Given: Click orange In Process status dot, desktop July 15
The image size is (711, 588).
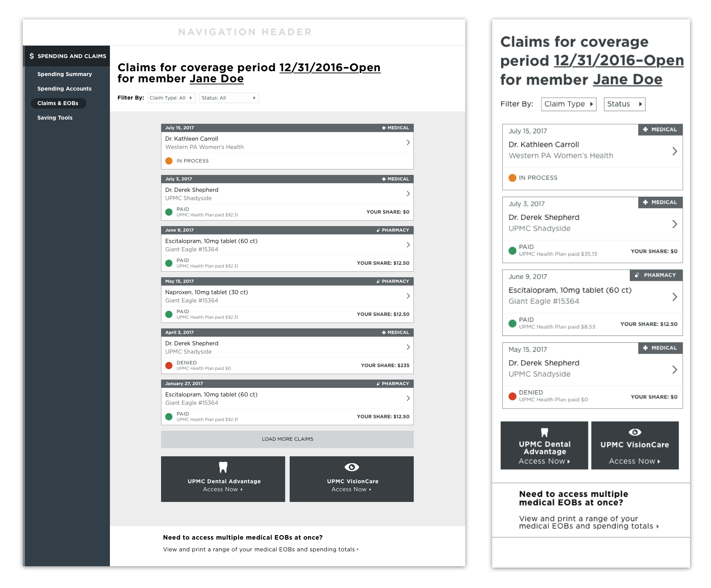Looking at the screenshot, I should click(169, 161).
